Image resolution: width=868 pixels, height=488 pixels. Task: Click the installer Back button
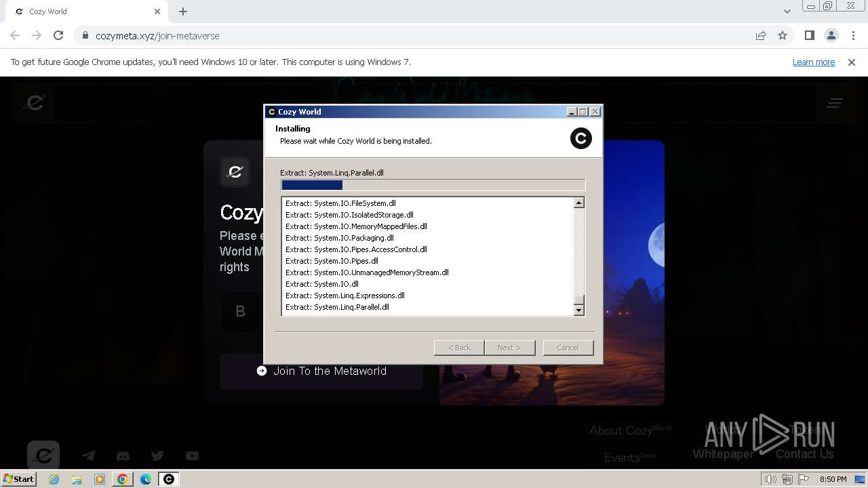(x=459, y=348)
